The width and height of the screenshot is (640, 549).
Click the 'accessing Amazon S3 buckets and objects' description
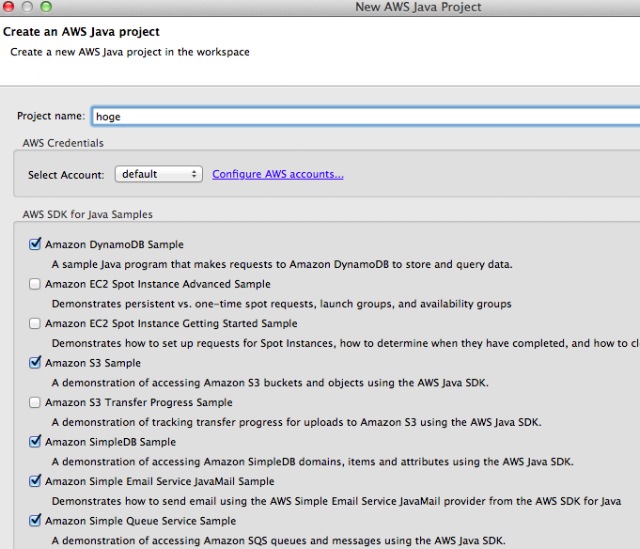pos(270,383)
